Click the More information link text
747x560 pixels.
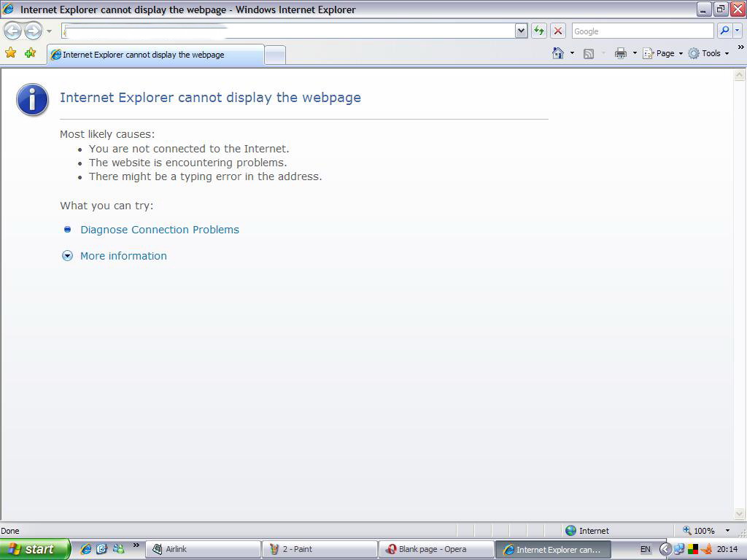click(x=123, y=256)
